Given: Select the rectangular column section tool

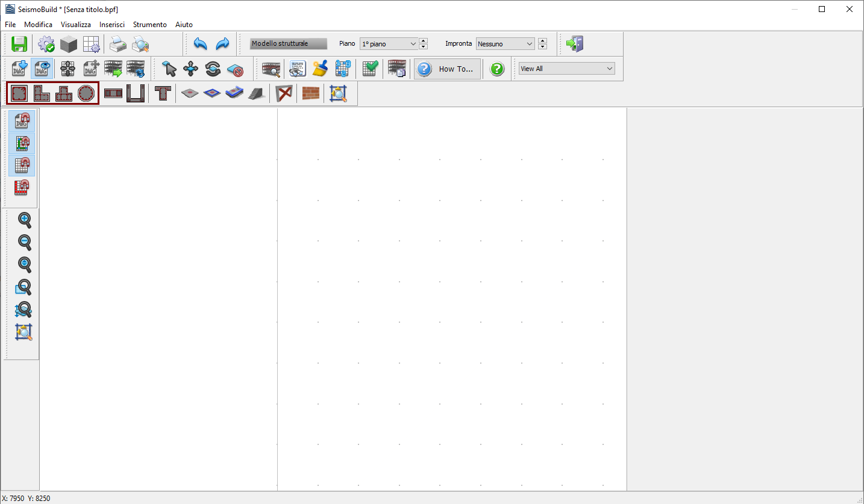Looking at the screenshot, I should click(x=19, y=93).
